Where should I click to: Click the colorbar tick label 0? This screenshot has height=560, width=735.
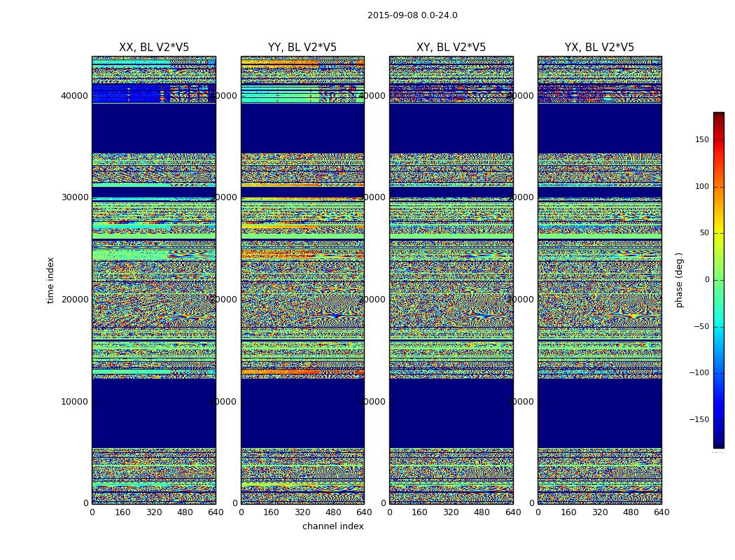(x=707, y=280)
